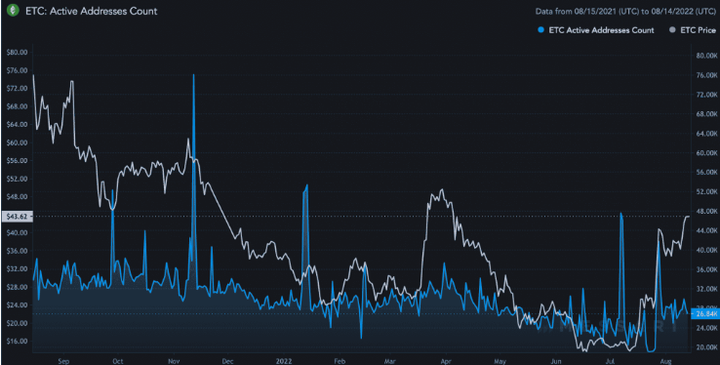Select Nov on the time axis

tap(173, 360)
